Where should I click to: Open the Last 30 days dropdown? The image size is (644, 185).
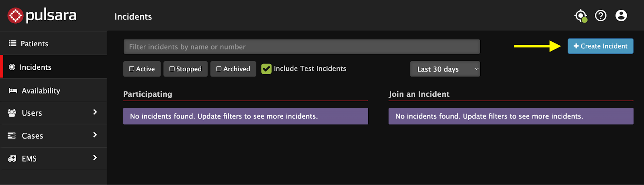445,69
